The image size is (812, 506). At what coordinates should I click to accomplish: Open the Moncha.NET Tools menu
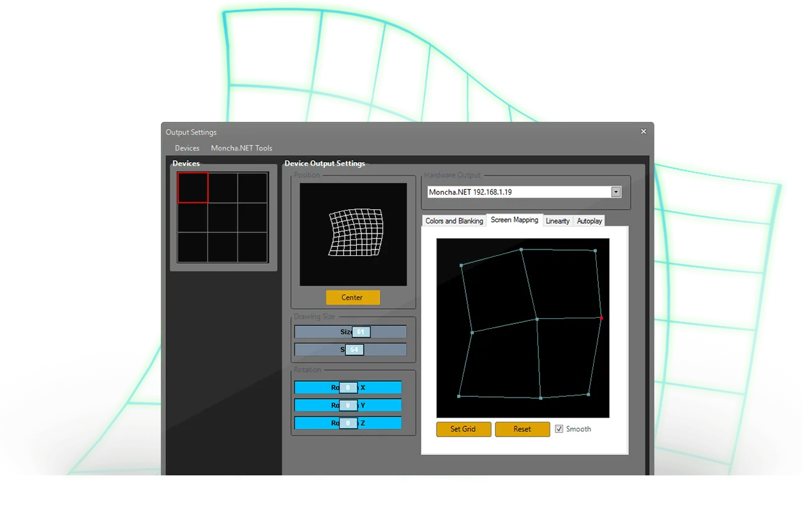pyautogui.click(x=241, y=148)
